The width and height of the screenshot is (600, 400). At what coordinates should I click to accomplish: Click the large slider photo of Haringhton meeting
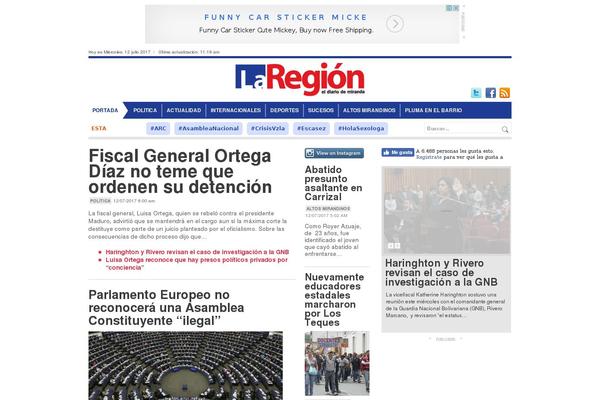point(446,211)
